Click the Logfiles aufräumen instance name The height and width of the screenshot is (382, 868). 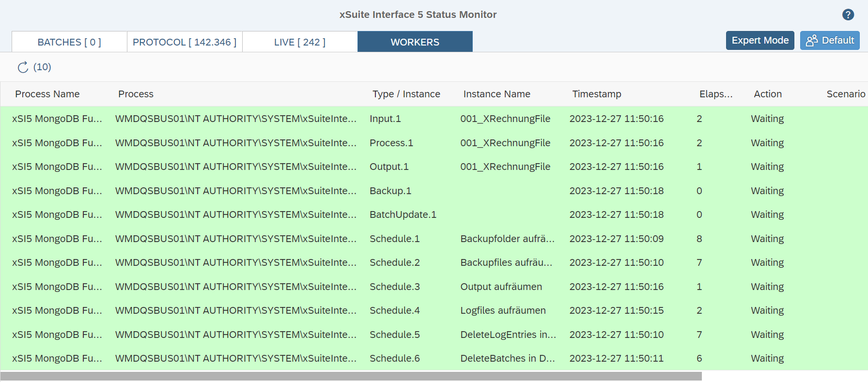(503, 310)
